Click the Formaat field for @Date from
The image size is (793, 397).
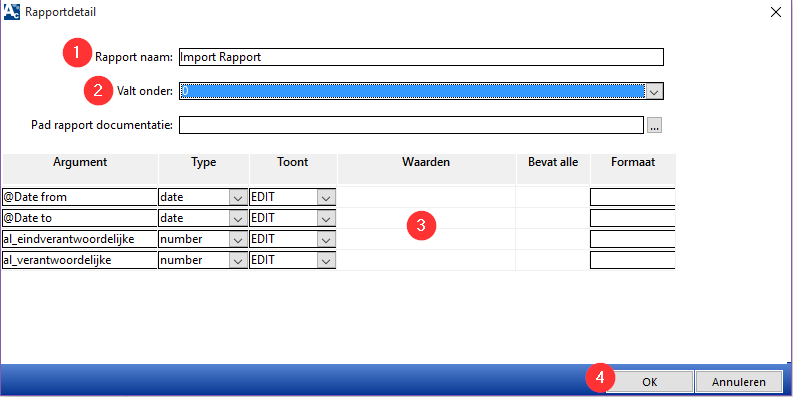(633, 197)
